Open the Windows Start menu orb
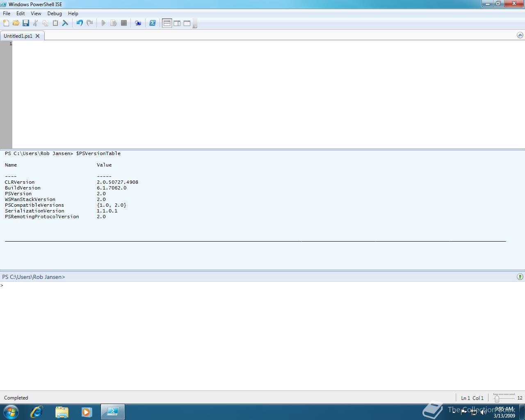The image size is (525, 420). coord(11,412)
